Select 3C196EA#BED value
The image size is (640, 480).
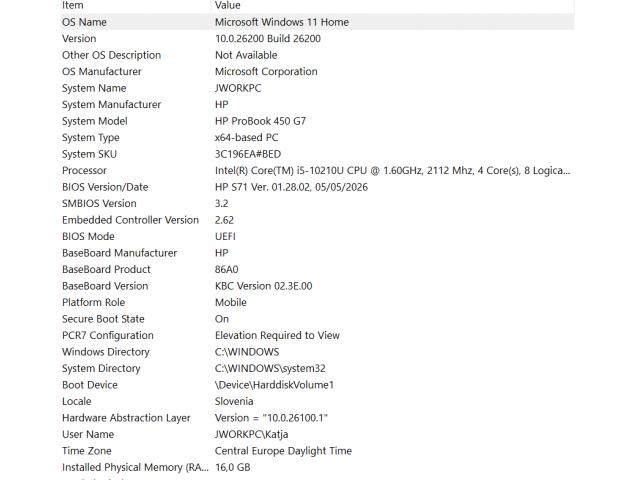point(248,154)
